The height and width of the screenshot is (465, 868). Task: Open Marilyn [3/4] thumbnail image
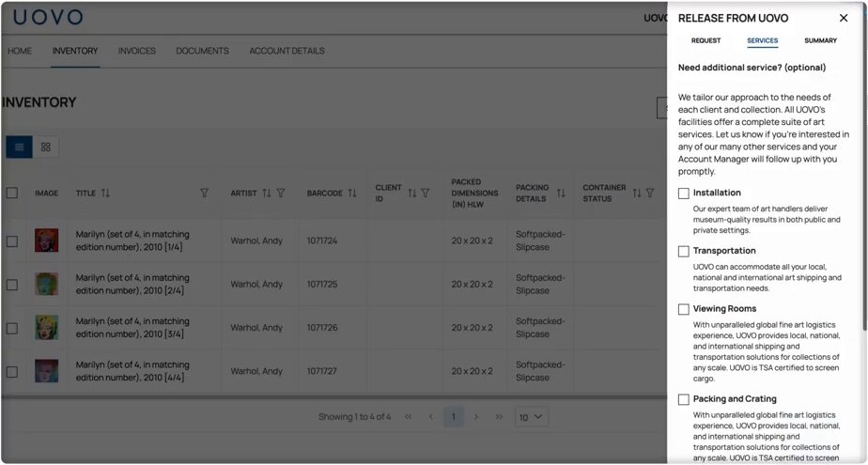(x=47, y=328)
